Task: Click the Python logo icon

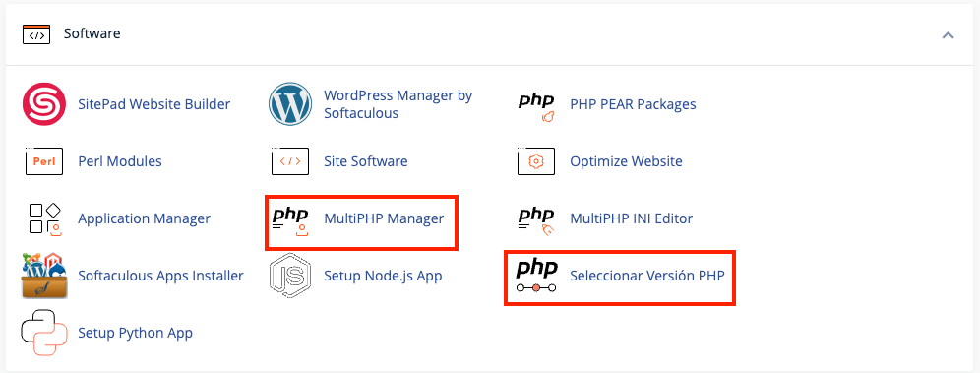Action: [x=43, y=333]
